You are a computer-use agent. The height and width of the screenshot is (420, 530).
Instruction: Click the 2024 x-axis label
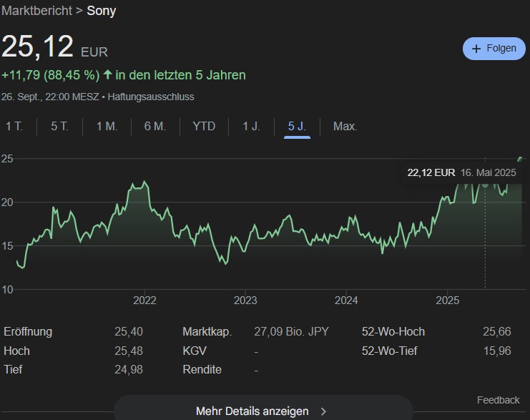click(346, 301)
